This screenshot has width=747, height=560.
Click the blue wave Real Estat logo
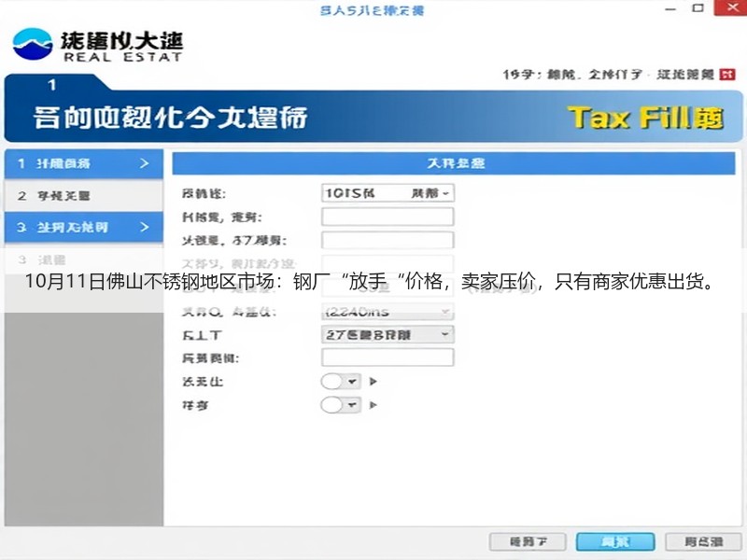(x=33, y=44)
